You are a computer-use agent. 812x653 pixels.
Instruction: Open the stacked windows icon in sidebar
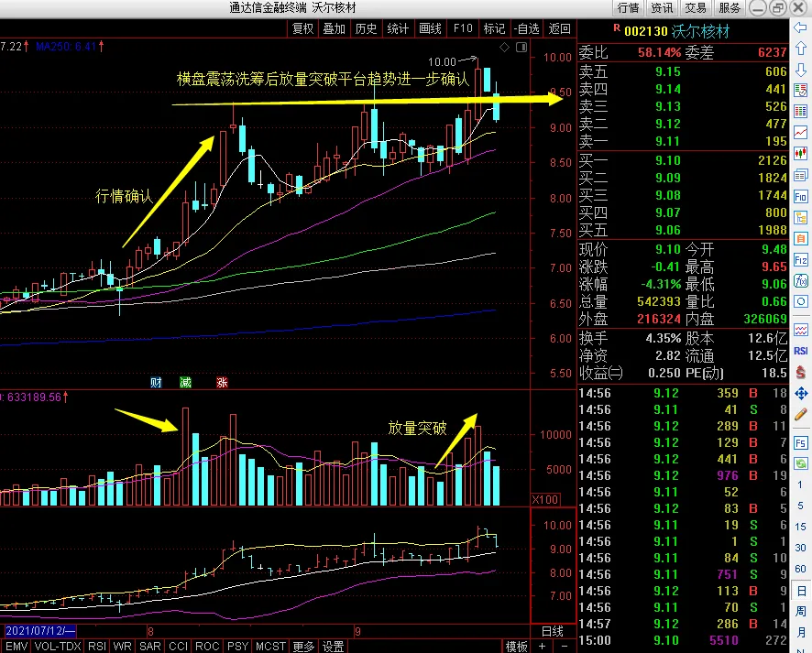pos(801,176)
